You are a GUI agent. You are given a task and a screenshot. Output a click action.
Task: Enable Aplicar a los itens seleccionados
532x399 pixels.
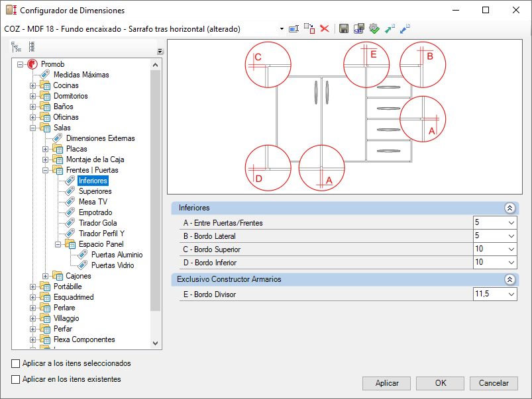(x=16, y=363)
